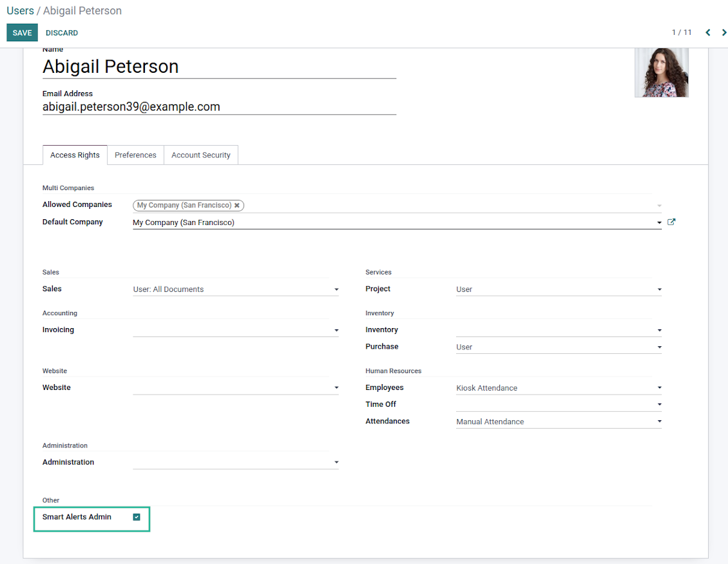Uncheck the Smart Alerts Admin checkbox
This screenshot has height=564, width=728.
(137, 517)
